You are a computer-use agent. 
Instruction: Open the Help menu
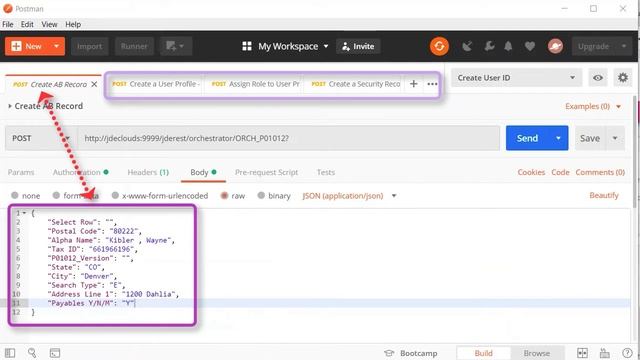tap(73, 24)
